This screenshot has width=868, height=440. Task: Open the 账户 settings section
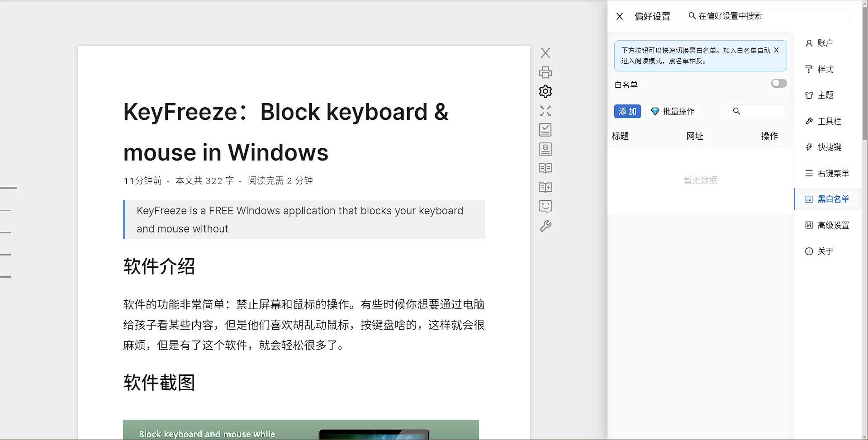point(825,43)
